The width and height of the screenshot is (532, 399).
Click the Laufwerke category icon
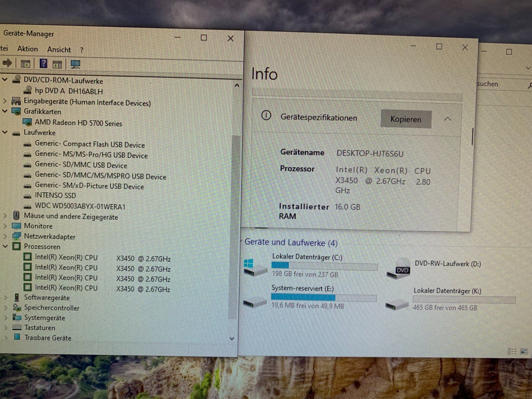(x=16, y=133)
